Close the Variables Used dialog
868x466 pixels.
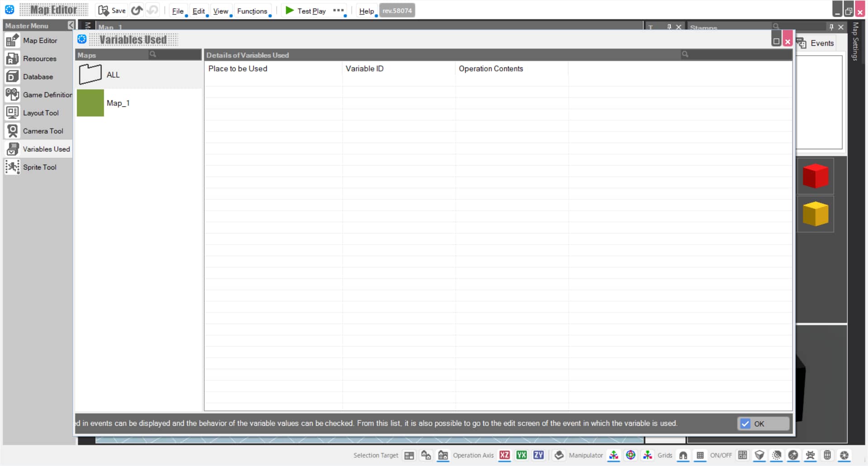click(788, 39)
